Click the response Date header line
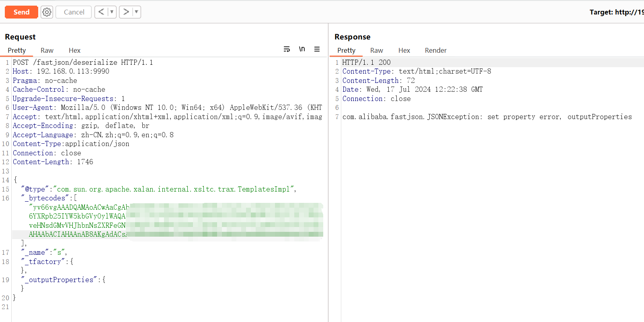The image size is (644, 322). tap(412, 89)
